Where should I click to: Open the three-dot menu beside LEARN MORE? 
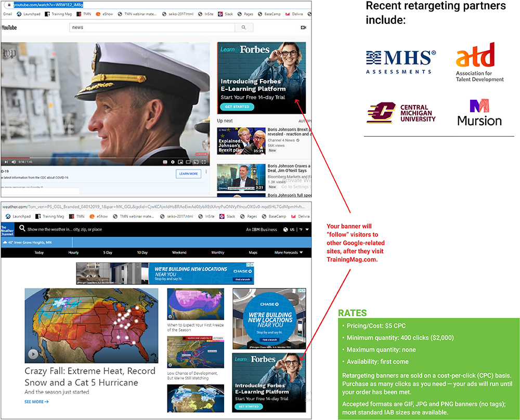tap(206, 172)
